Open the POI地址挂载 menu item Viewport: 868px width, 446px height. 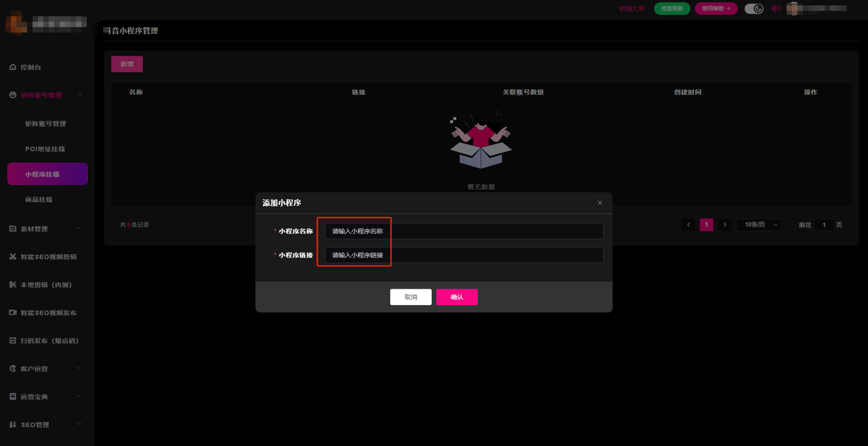[x=45, y=149]
